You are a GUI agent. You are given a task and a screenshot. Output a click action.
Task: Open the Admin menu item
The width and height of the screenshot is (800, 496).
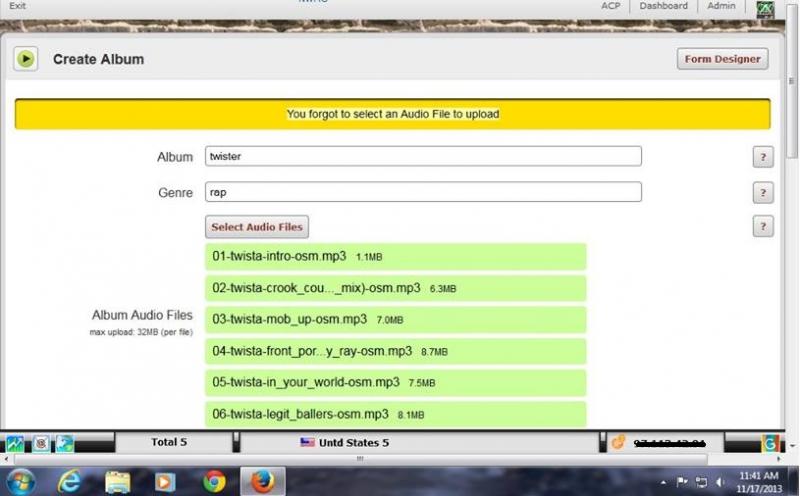coord(721,6)
